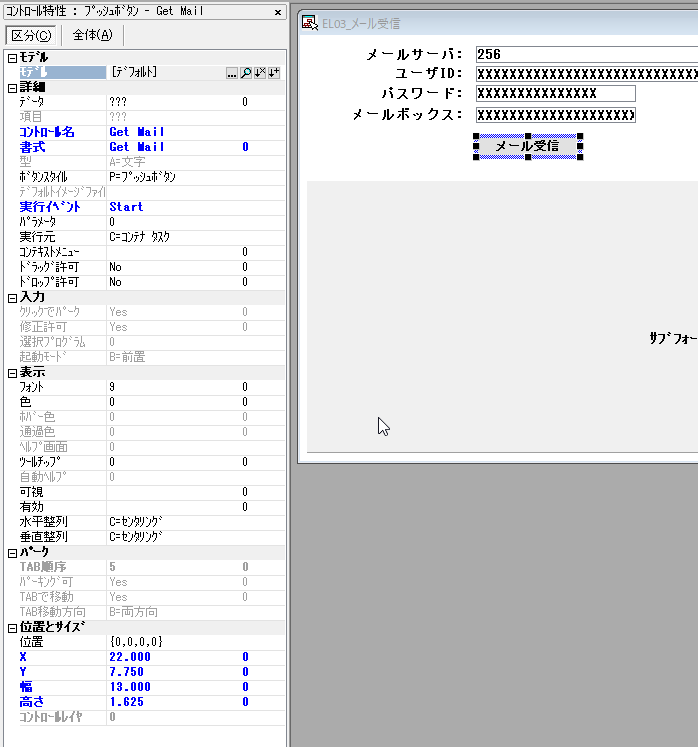Screen dimensions: 698x747
Task: Click the magnifier icon in モデル row
Action: 246,73
